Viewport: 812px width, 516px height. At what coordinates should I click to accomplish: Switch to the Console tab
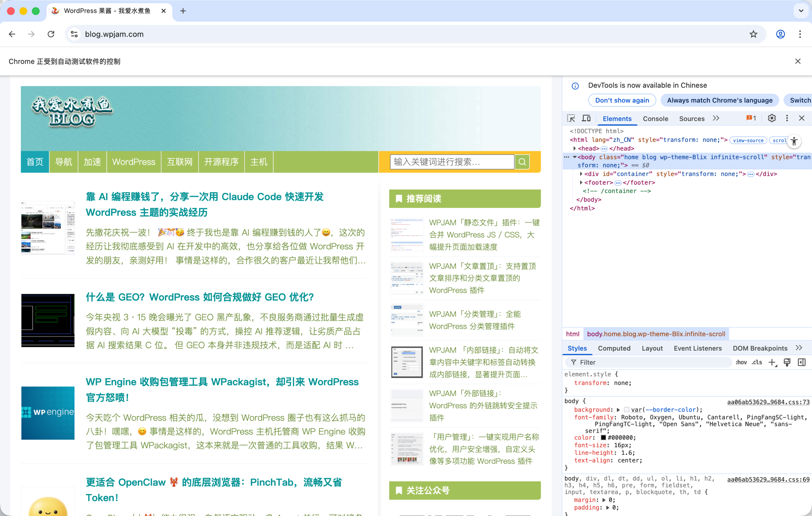coord(655,118)
